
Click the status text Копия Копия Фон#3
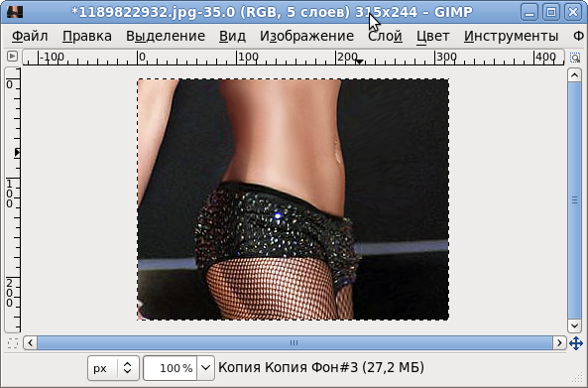288,368
